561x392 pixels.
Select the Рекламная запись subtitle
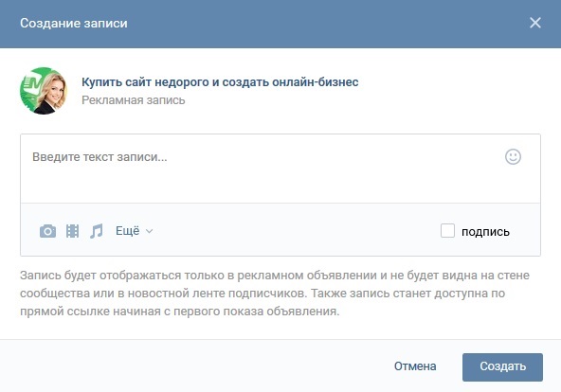pos(133,100)
